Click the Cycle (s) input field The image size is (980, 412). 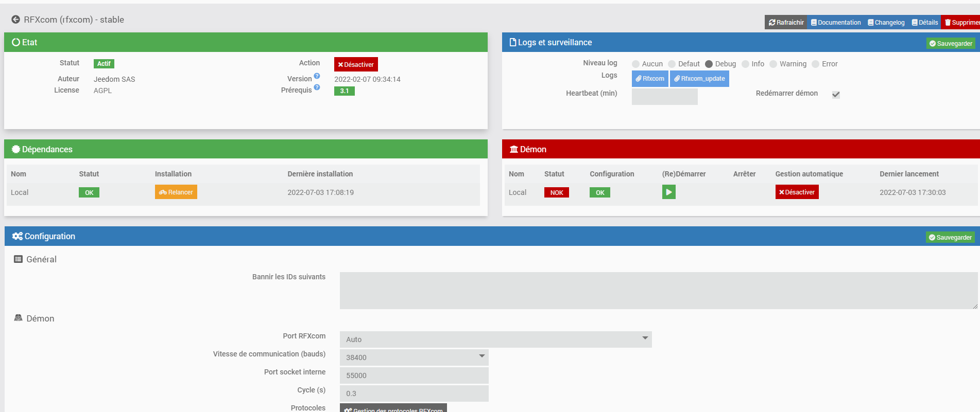(414, 393)
